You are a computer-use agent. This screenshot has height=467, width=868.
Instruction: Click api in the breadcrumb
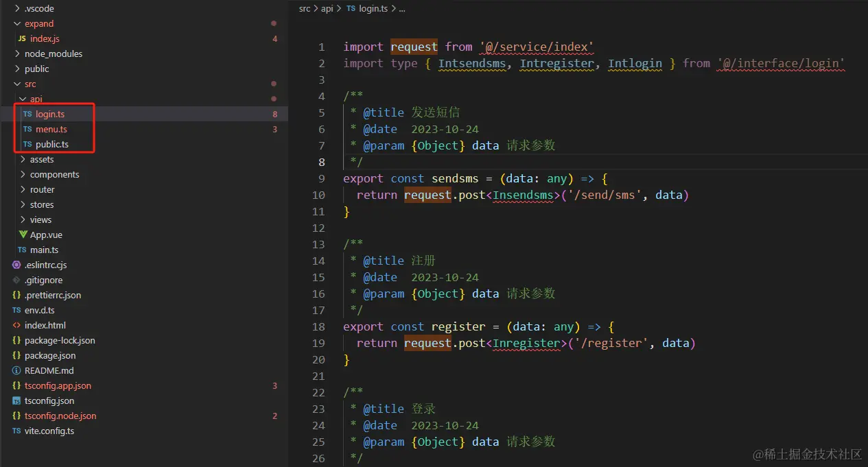(327, 9)
